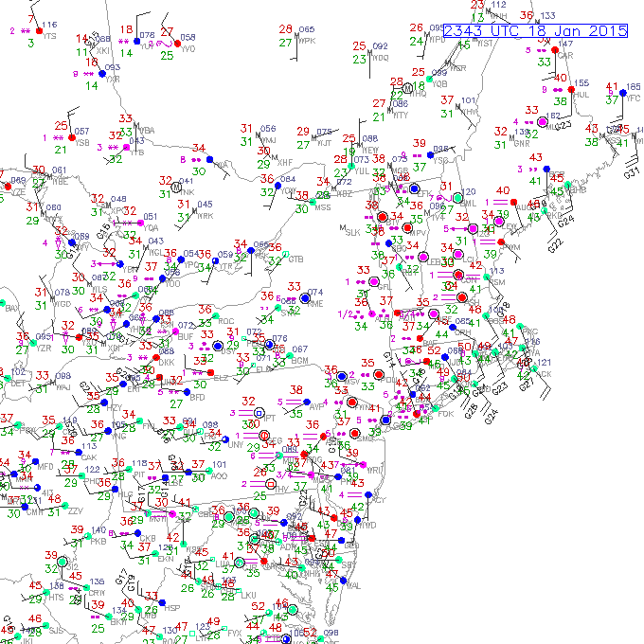The height and width of the screenshot is (644, 644).
Task: Select the GFL station label
Action: coord(384,287)
